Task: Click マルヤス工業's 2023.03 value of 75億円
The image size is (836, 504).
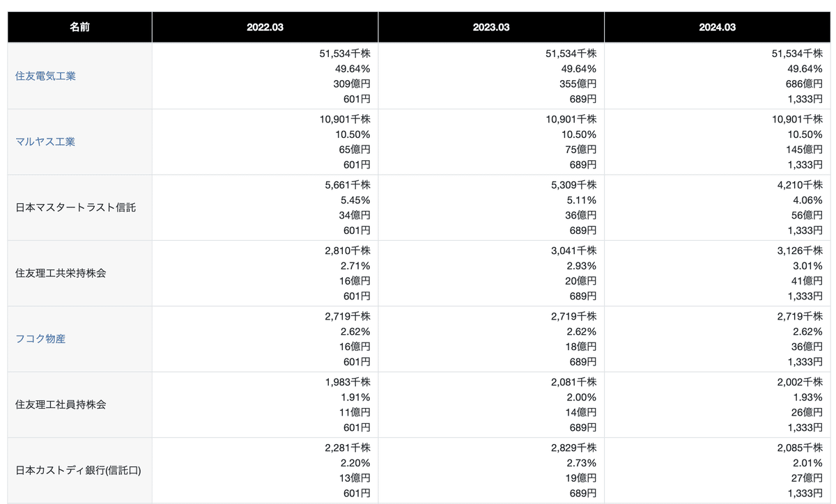Action: pos(580,149)
